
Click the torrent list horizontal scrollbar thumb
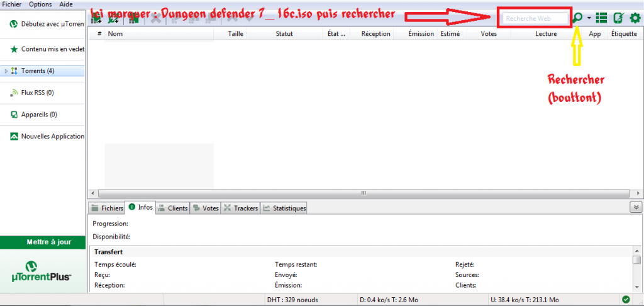[364, 193]
